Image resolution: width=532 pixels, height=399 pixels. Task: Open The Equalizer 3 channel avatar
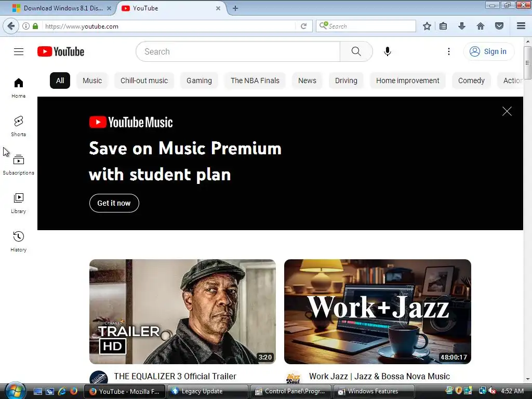pyautogui.click(x=98, y=378)
